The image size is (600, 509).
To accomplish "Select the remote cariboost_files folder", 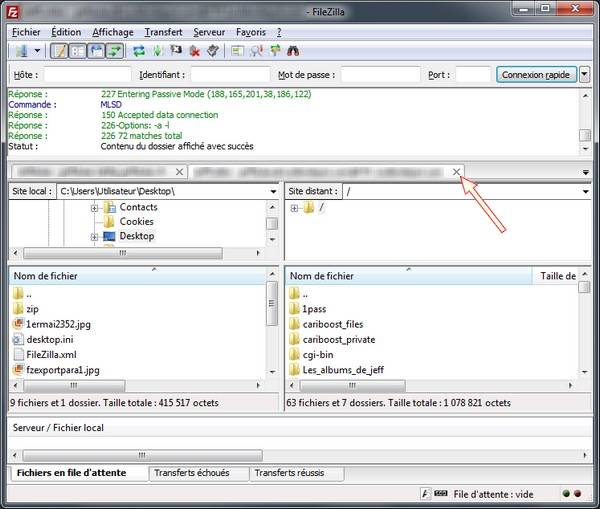I will tap(333, 325).
